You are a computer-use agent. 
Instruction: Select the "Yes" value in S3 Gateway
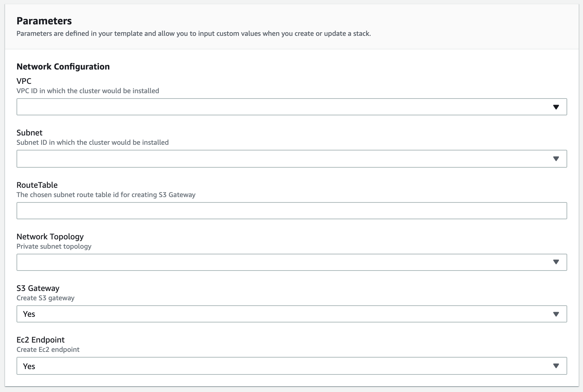(x=29, y=314)
